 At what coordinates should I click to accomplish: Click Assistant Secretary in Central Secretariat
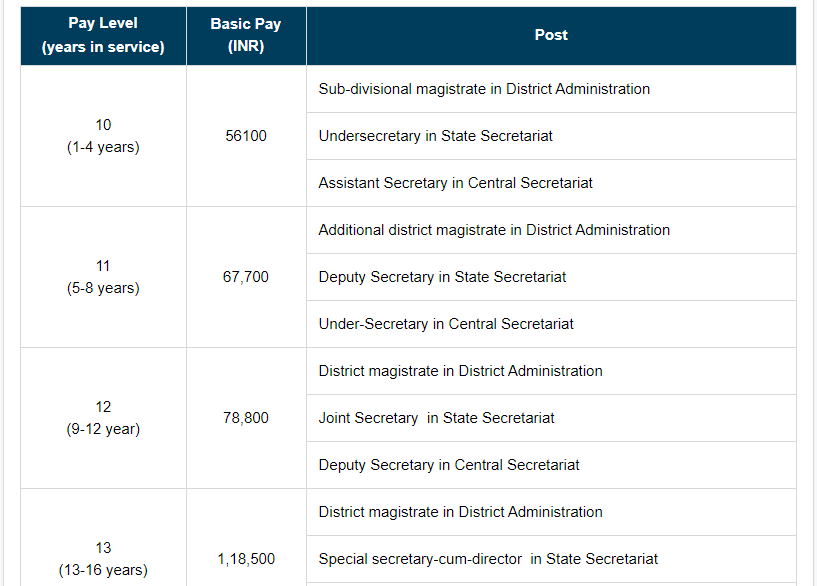point(455,183)
